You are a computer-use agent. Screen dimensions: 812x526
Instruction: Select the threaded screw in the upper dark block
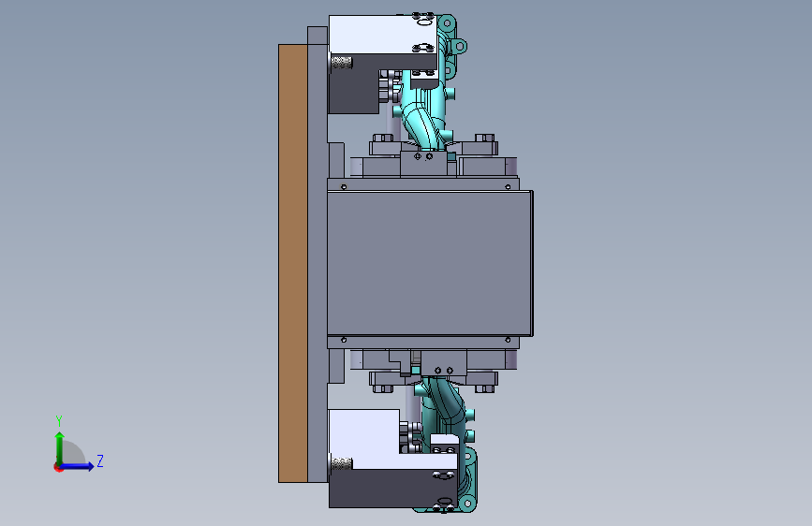(x=342, y=63)
